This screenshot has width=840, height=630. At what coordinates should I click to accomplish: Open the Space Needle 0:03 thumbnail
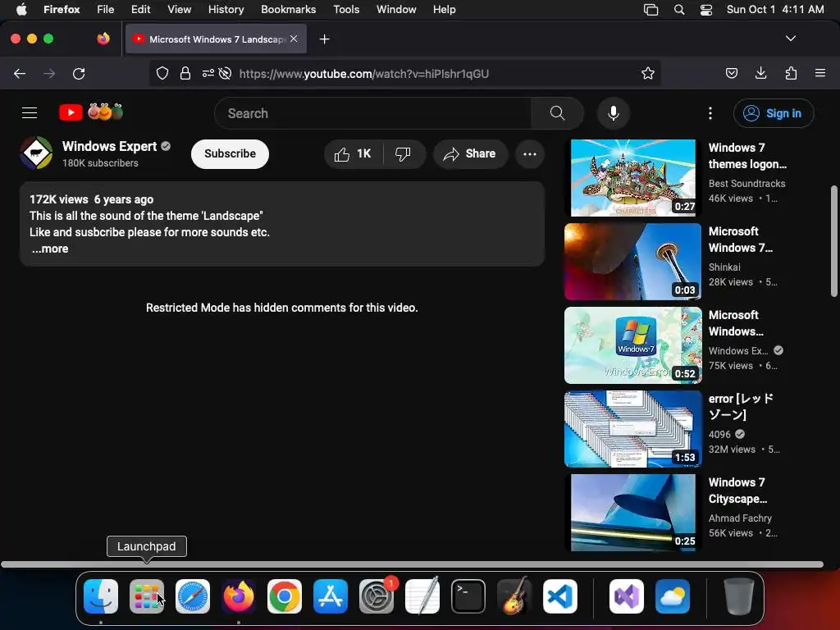pyautogui.click(x=632, y=262)
